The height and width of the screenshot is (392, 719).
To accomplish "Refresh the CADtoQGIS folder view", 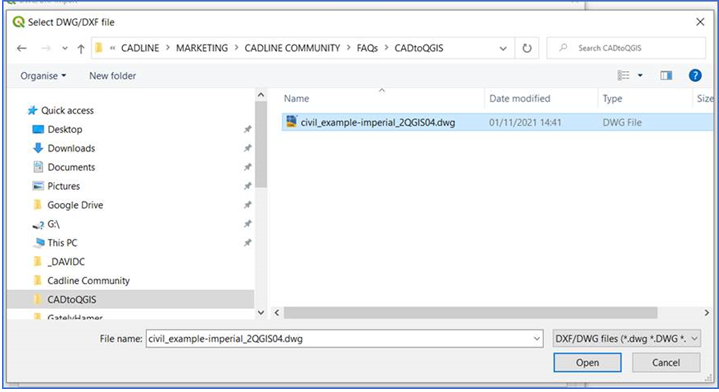I will (527, 48).
